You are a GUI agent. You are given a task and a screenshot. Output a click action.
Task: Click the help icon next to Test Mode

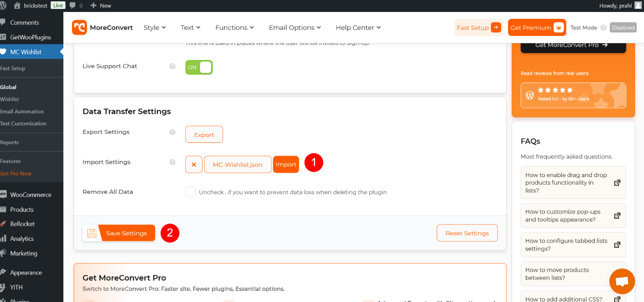(x=603, y=28)
